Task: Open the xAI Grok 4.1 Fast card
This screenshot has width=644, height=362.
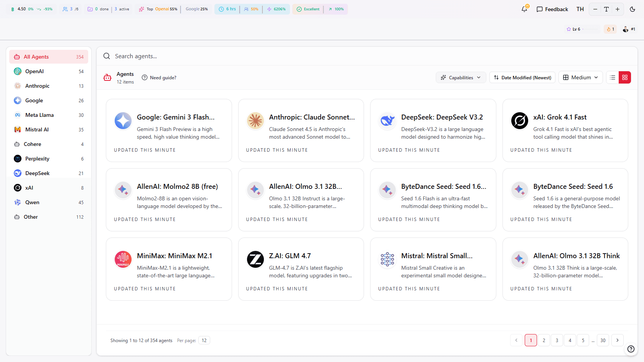Action: (x=565, y=130)
